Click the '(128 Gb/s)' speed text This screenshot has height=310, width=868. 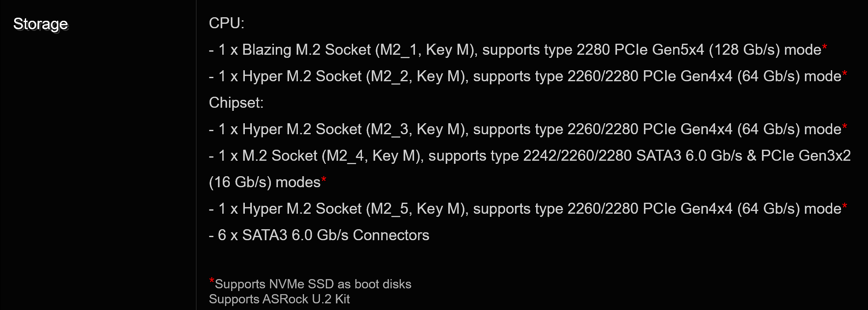(744, 50)
